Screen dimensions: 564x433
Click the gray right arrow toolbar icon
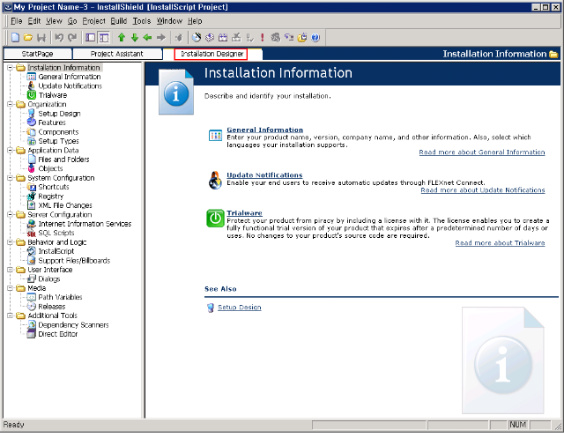[161, 37]
